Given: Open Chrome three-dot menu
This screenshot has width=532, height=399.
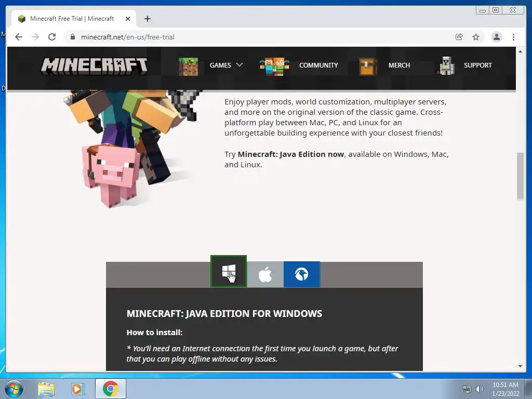Looking at the screenshot, I should click(x=513, y=37).
